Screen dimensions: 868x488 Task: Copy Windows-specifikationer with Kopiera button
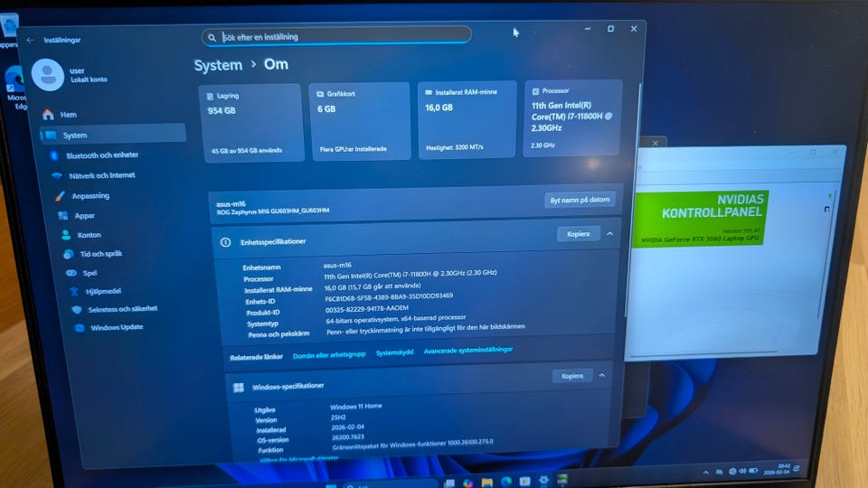572,376
